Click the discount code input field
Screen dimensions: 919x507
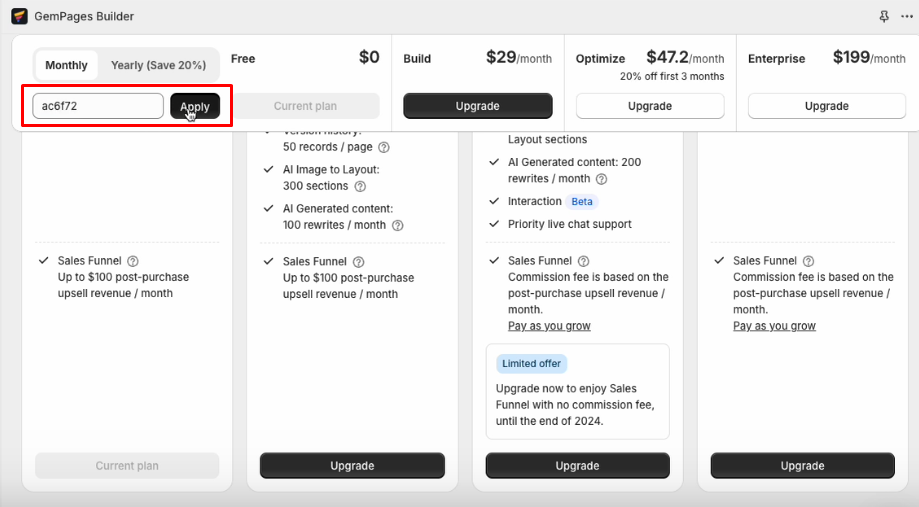tap(98, 106)
